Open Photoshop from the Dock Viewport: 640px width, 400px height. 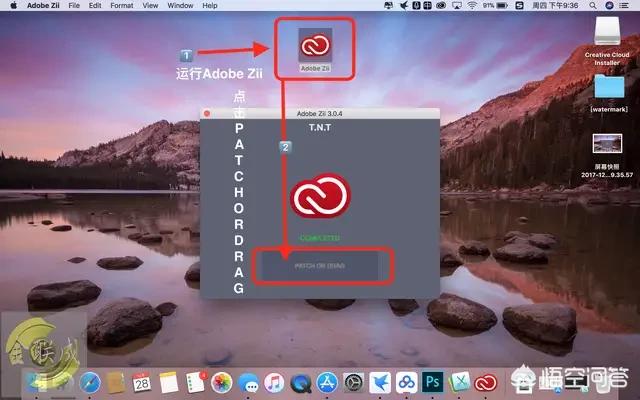pos(433,383)
